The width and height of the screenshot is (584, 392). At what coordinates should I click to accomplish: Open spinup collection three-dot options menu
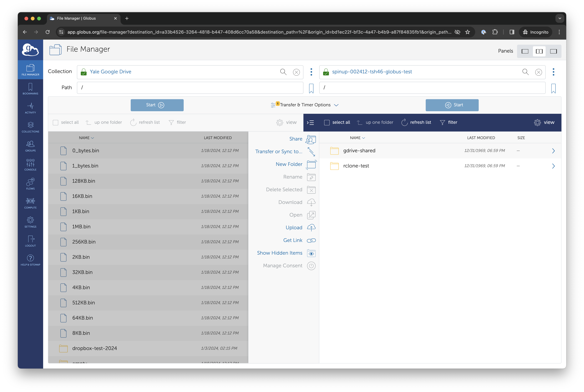(554, 72)
